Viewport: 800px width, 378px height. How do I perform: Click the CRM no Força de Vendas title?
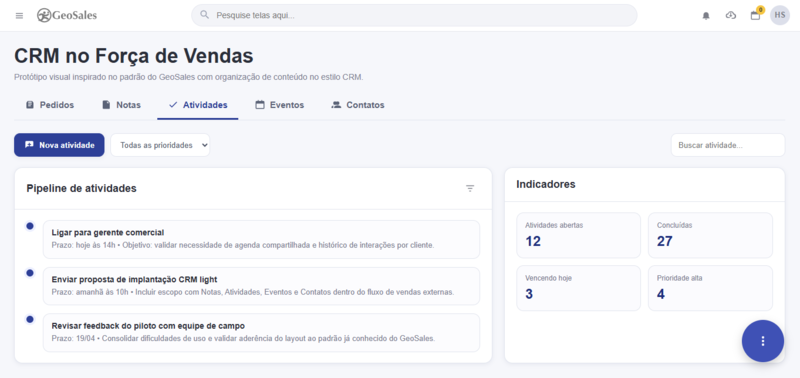[134, 56]
